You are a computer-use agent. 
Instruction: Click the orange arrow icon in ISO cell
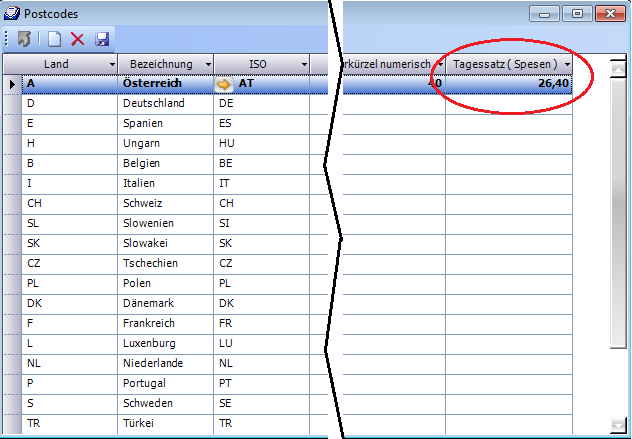click(224, 84)
